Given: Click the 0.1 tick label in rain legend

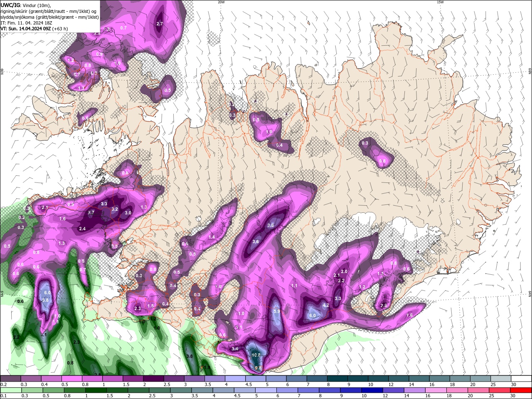Looking at the screenshot, I should [3, 396].
